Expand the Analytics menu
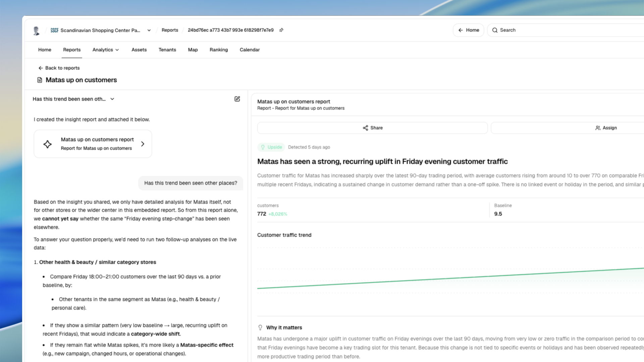Screen dimensions: 644x362 [x=106, y=50]
